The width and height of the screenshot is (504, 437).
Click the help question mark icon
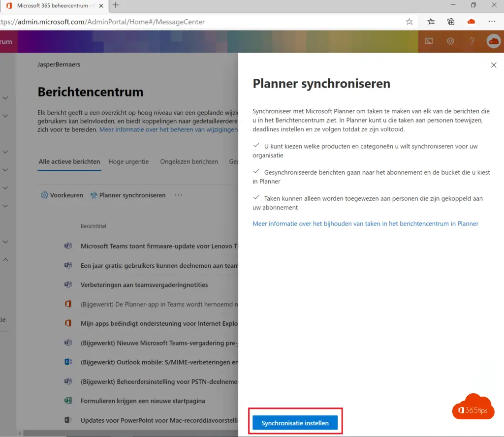pyautogui.click(x=472, y=41)
